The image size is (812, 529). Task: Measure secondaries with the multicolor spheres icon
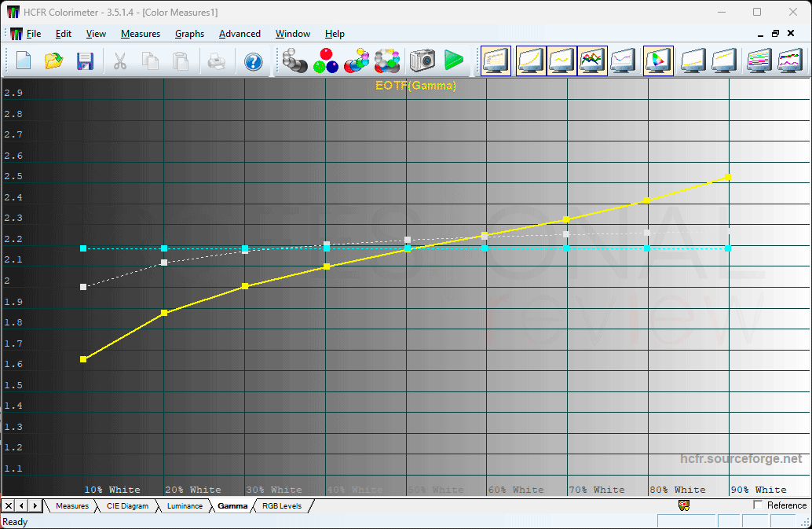tap(357, 61)
